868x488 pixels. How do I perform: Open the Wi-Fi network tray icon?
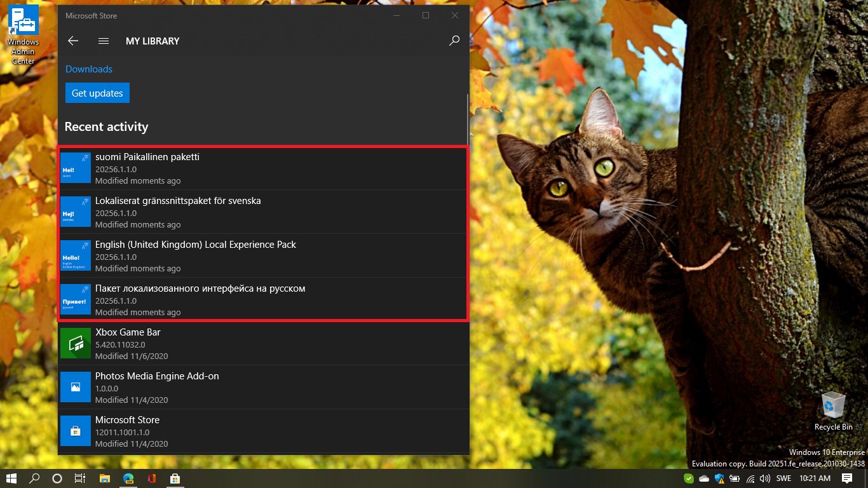point(750,478)
